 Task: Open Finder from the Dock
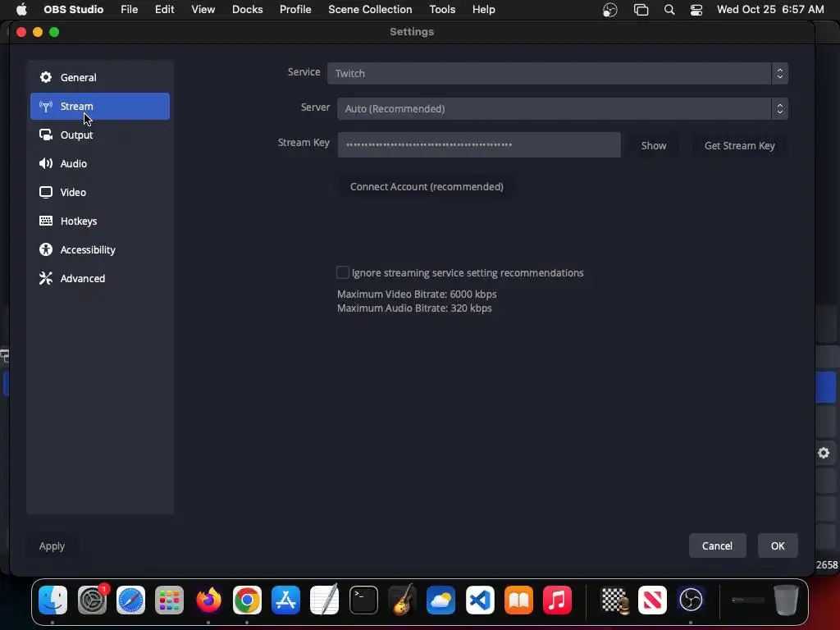click(52, 600)
